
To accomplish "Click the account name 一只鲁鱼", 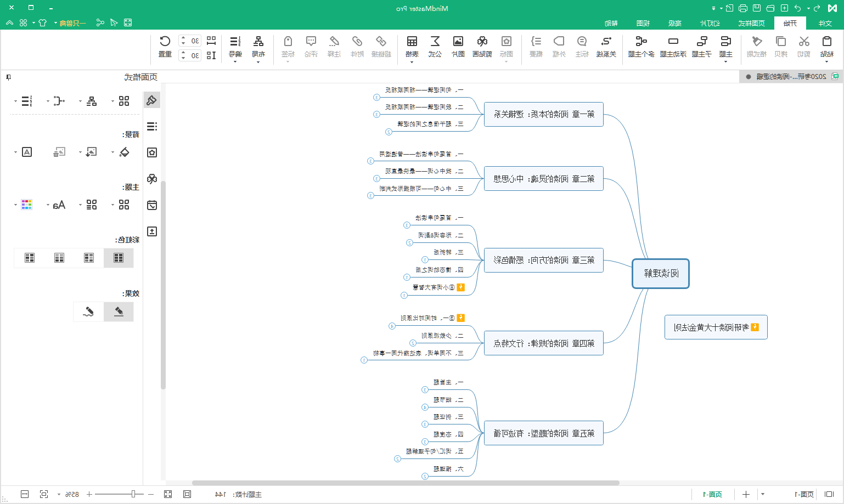I will pos(73,23).
